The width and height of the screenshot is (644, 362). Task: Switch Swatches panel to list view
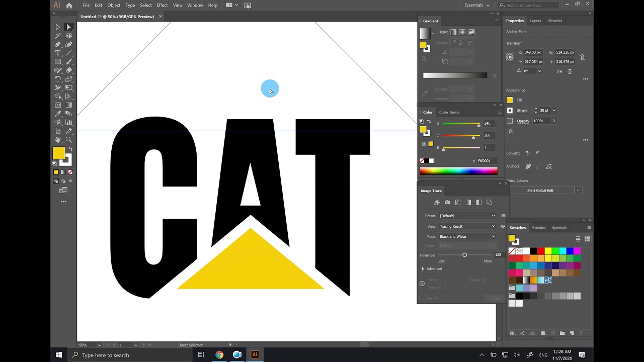tap(578, 239)
